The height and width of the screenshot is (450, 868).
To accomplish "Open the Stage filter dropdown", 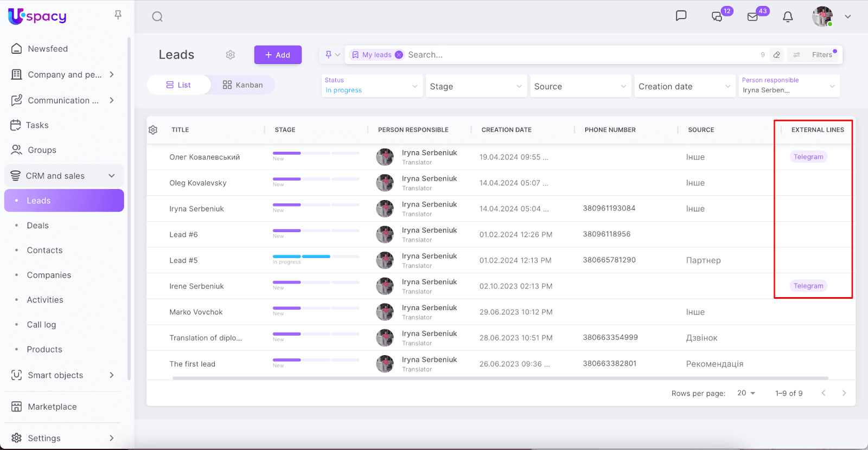I will click(x=475, y=86).
